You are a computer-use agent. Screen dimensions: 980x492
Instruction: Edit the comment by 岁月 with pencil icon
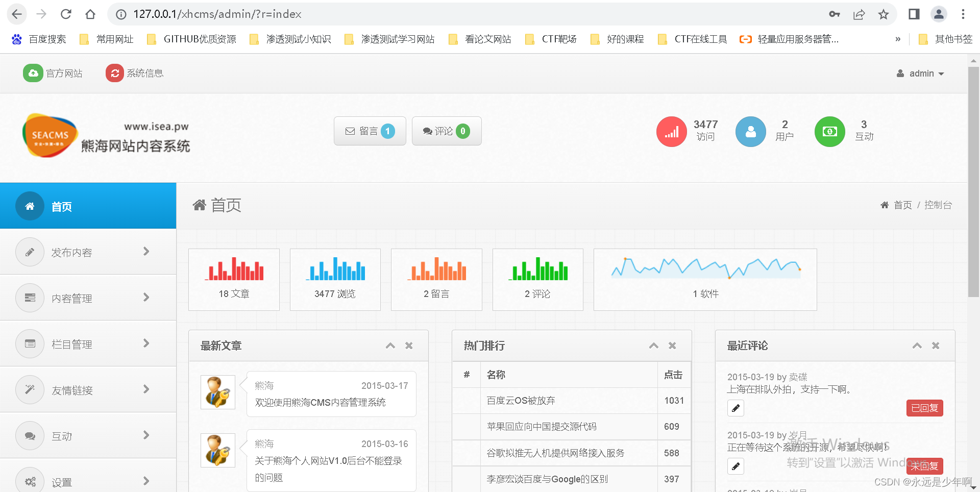(736, 466)
